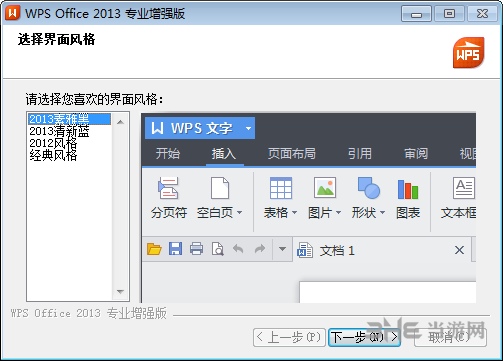
Task: Go back with the 上一步 button
Action: coord(289,337)
